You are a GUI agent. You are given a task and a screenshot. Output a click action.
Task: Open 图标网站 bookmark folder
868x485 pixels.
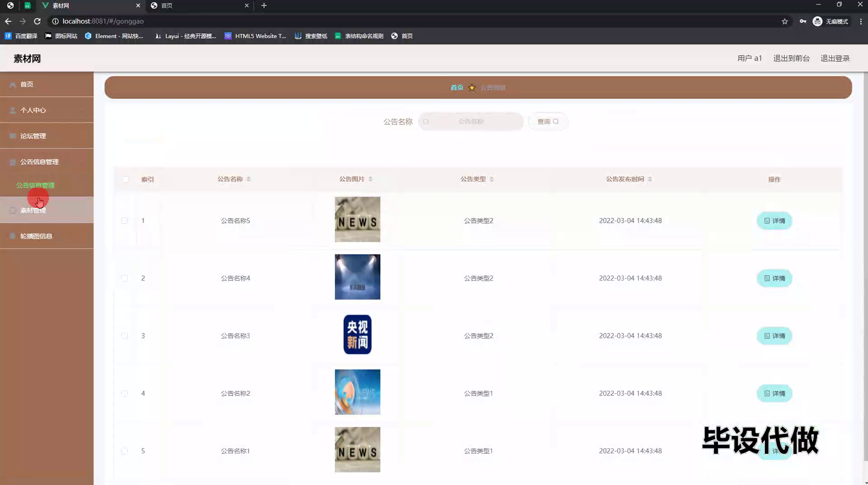(x=61, y=36)
